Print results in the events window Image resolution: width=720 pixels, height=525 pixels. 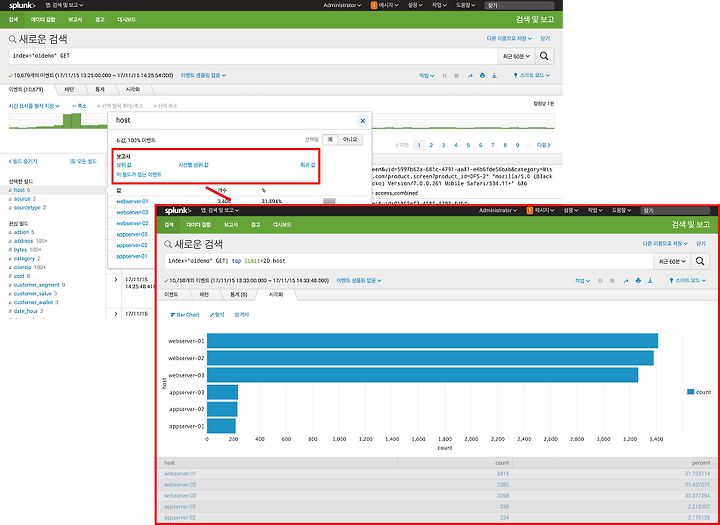pos(482,75)
